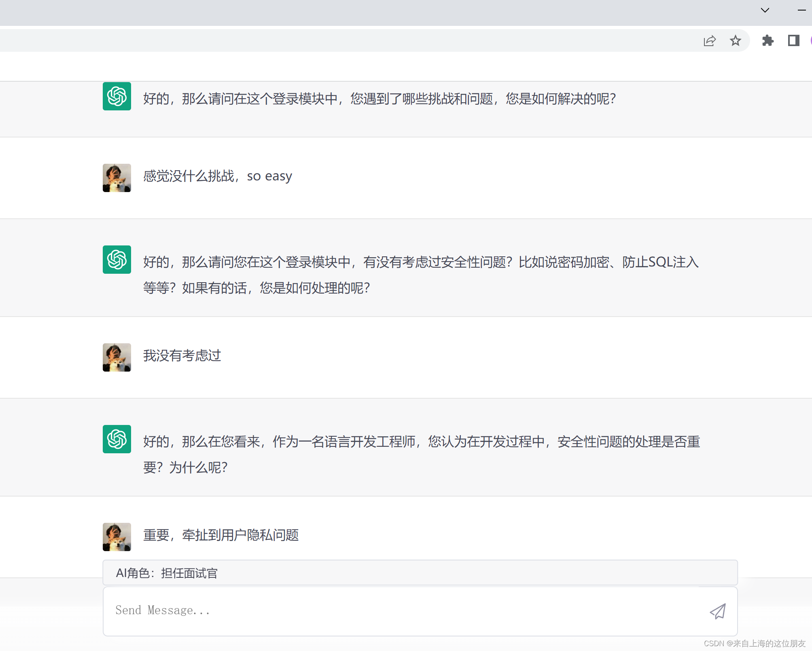Click ChatGPT avatar beside the SQL injection question
This screenshot has width=812, height=651.
pos(117,260)
